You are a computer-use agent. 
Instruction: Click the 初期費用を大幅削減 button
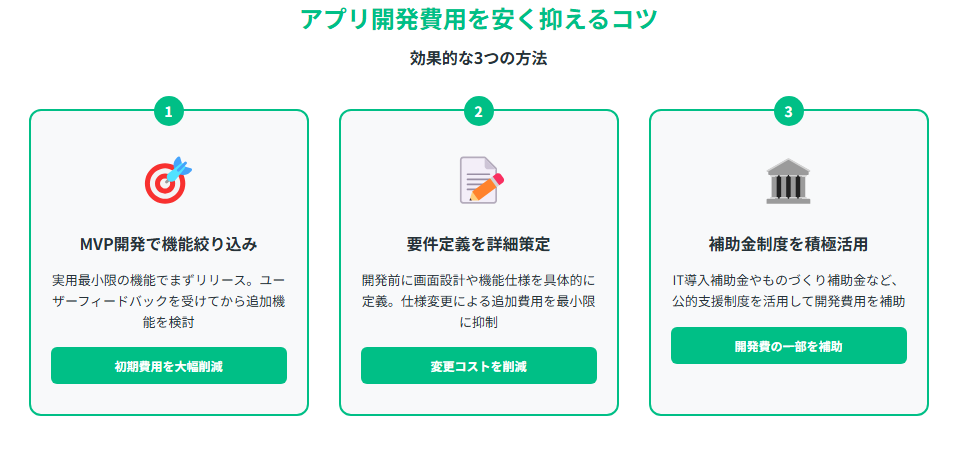(169, 366)
